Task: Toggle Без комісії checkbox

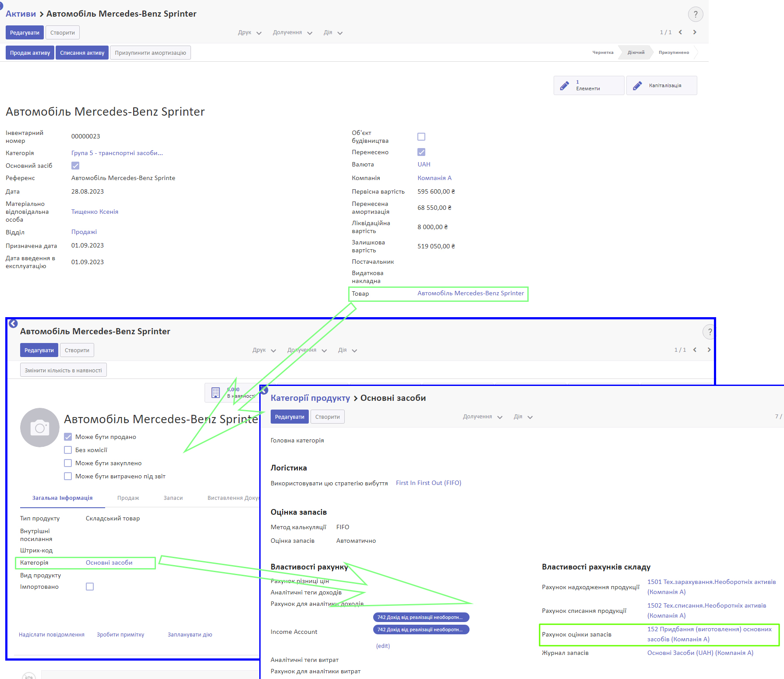Action: click(x=68, y=450)
